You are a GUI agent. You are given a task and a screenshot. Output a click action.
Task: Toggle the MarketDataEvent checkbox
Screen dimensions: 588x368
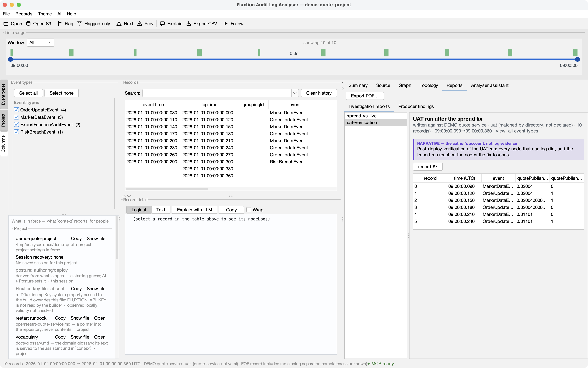point(16,117)
